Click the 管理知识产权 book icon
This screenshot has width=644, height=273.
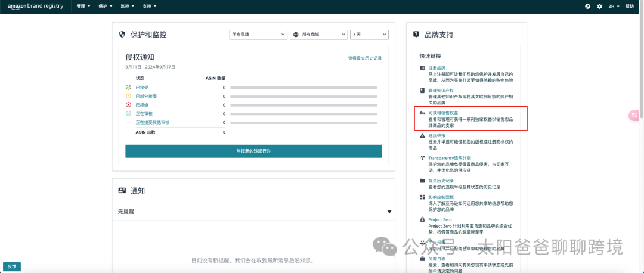[x=422, y=91]
